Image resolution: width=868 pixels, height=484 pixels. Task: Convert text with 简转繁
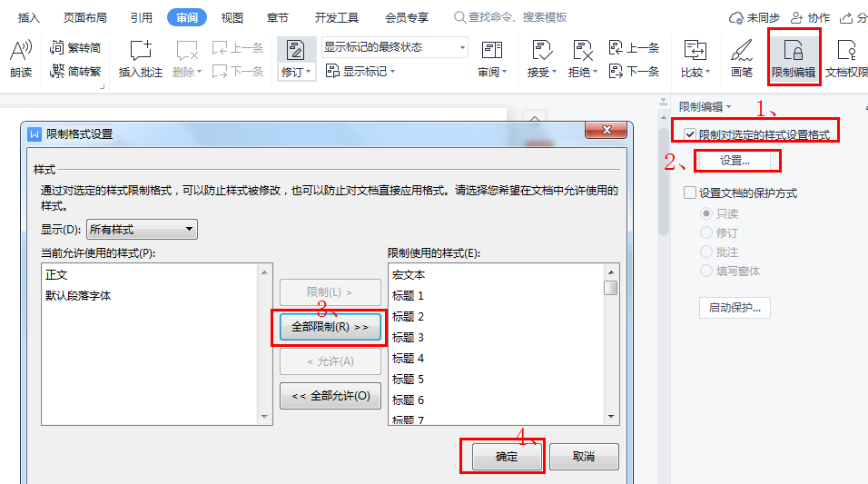pos(75,71)
